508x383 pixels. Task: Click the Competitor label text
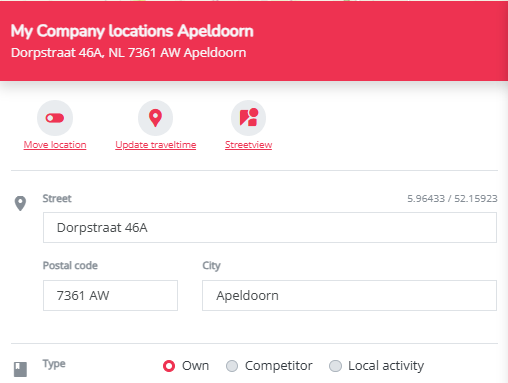coord(279,366)
